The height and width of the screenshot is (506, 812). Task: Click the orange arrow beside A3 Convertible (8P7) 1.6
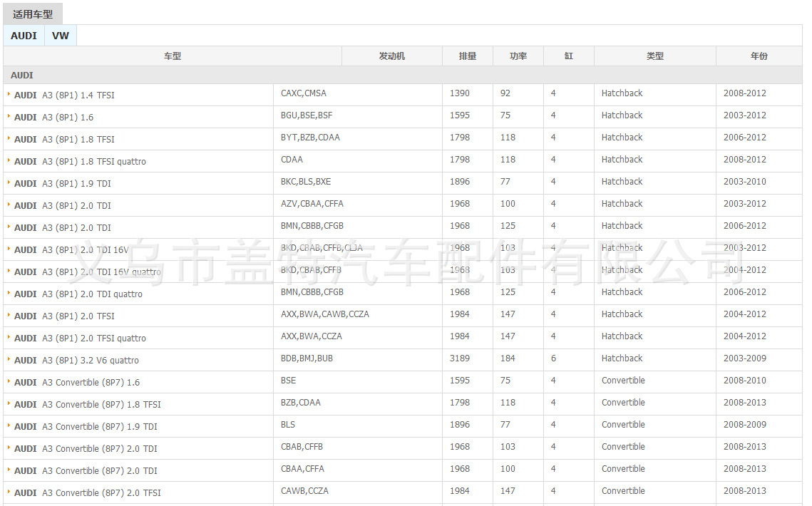[x=9, y=381]
